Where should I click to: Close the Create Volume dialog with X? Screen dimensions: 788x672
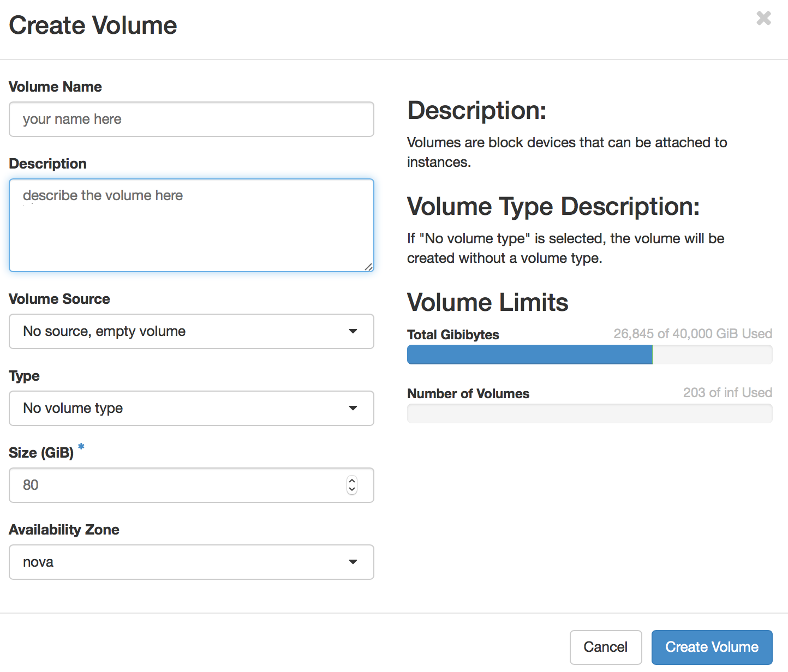coord(763,19)
